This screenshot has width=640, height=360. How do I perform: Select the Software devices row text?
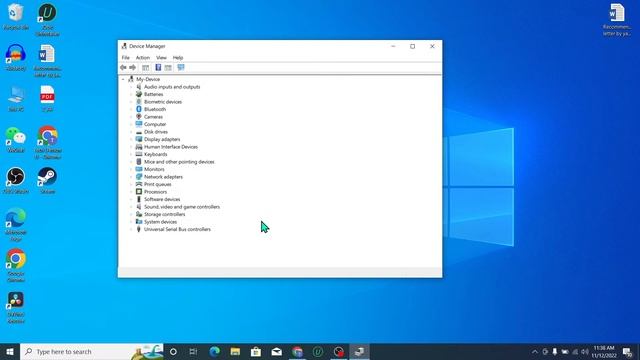[162, 199]
